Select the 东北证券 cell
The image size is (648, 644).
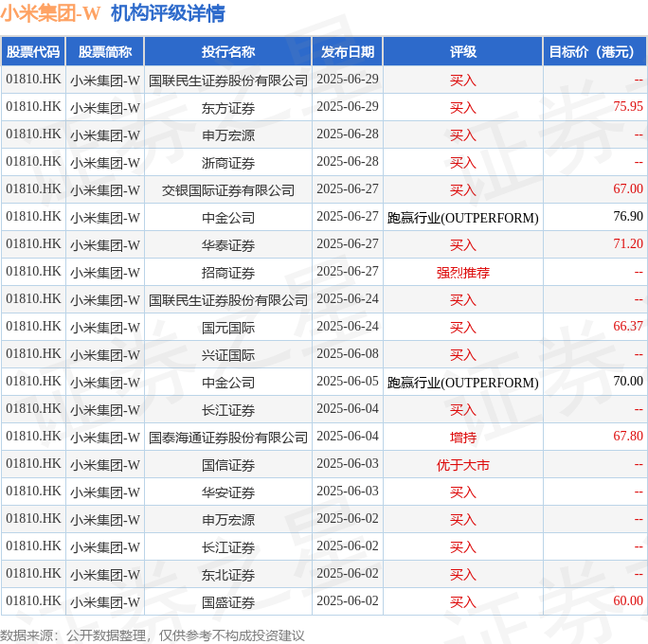pyautogui.click(x=228, y=575)
